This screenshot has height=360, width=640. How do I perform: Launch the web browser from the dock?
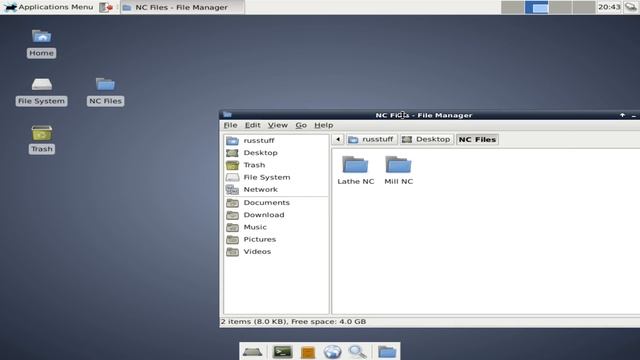tap(332, 351)
